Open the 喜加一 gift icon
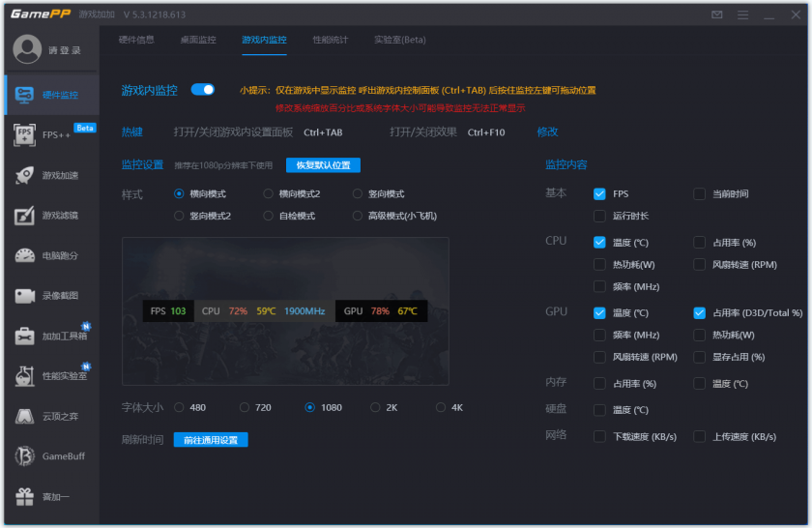This screenshot has width=812, height=528. (24, 497)
